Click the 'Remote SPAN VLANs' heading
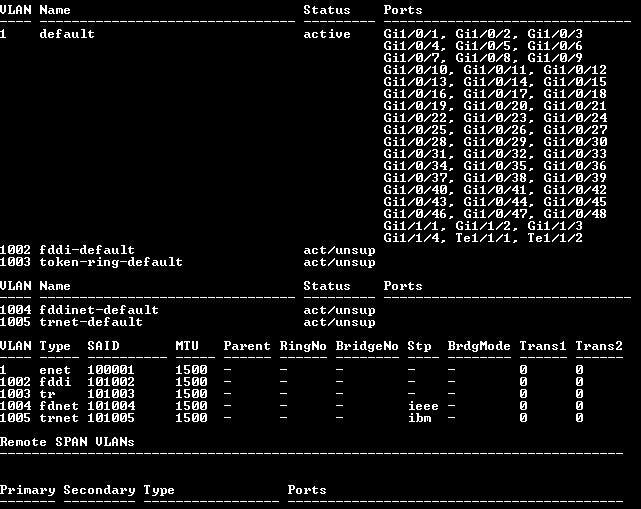Image resolution: width=641 pixels, height=509 pixels. click(x=67, y=442)
